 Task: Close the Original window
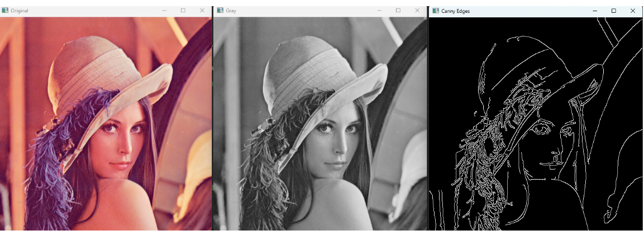coord(202,10)
